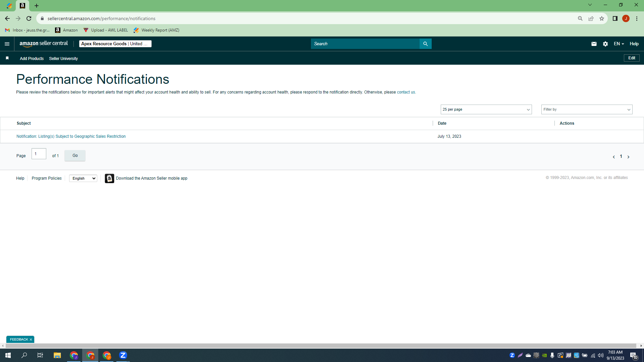Open the Seller Central hamburger menu
Screen dimensions: 644x362
[7, 44]
